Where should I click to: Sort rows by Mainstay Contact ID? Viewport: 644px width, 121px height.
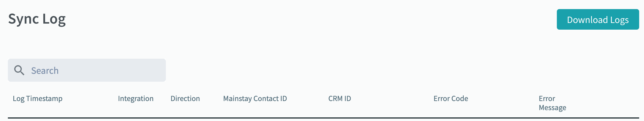pyautogui.click(x=255, y=99)
